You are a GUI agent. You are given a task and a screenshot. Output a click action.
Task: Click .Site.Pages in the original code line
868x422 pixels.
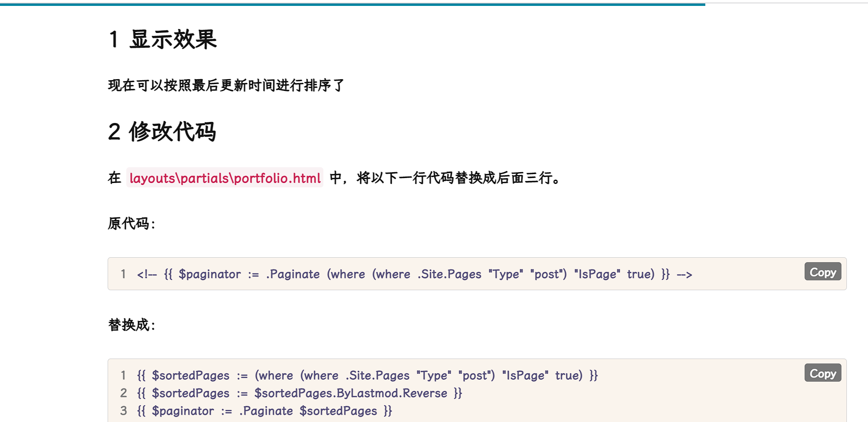click(449, 274)
